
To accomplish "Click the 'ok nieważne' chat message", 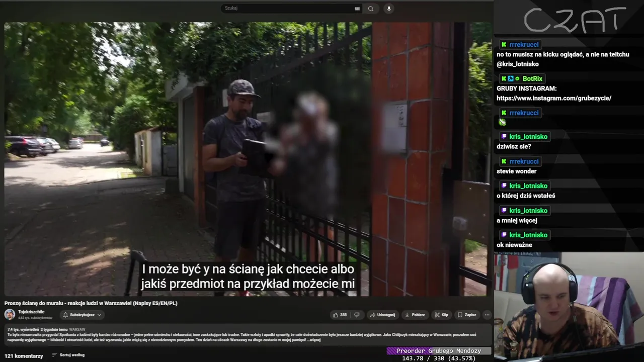I will (514, 245).
